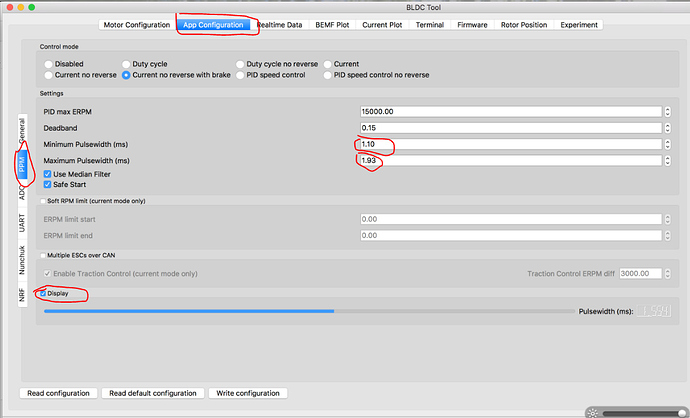Viewport: 690px width, 418px height.
Task: Click the Minimum Pulsewidth input field
Action: (508, 145)
